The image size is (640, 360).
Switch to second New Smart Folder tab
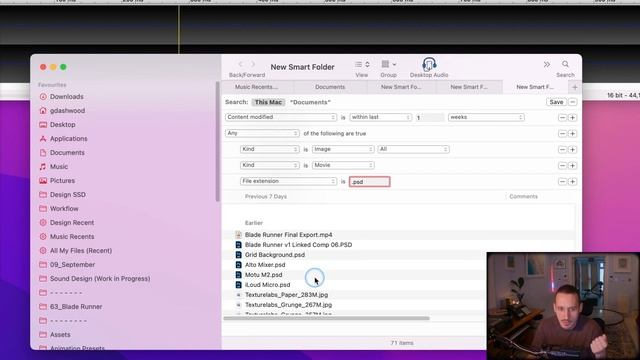(469, 87)
